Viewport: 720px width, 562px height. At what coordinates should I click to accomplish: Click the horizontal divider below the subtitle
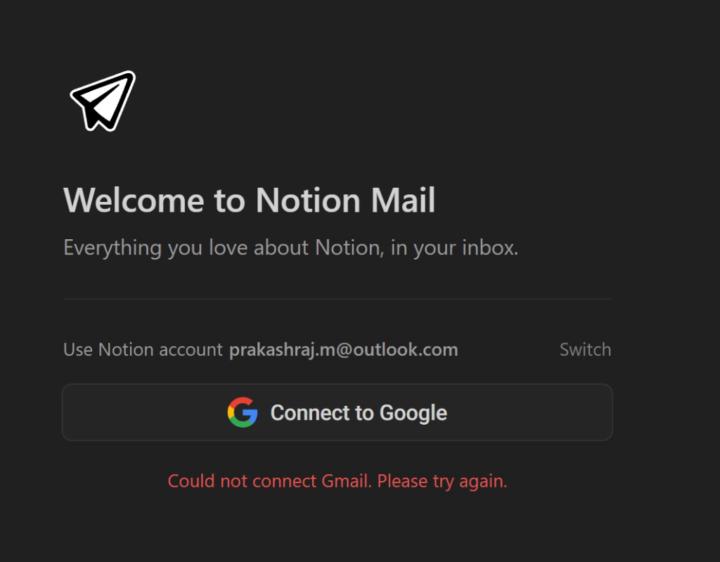click(x=337, y=298)
